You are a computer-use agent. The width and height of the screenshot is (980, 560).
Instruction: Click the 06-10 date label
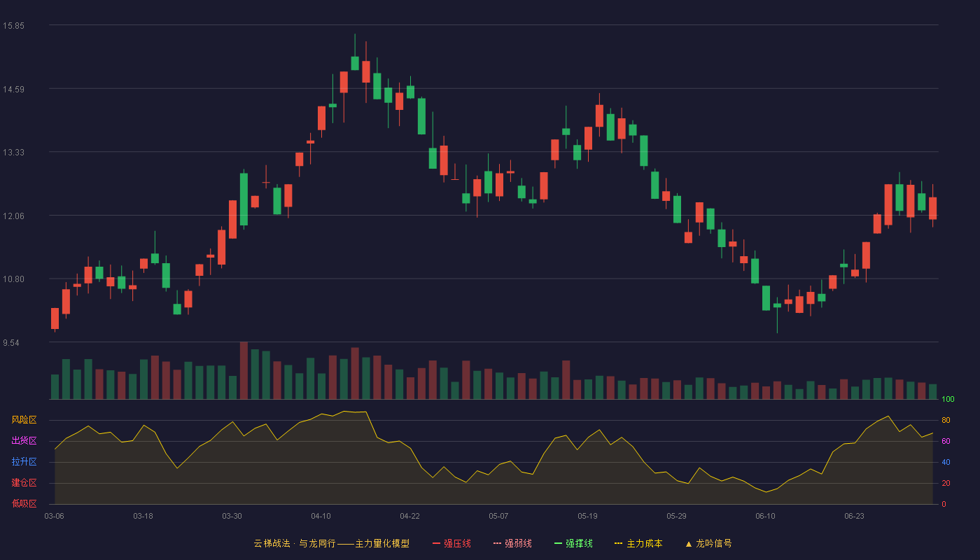[x=765, y=516]
